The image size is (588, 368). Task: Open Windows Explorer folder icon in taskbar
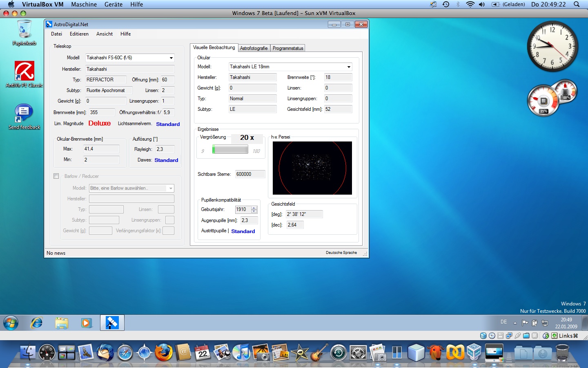(62, 323)
